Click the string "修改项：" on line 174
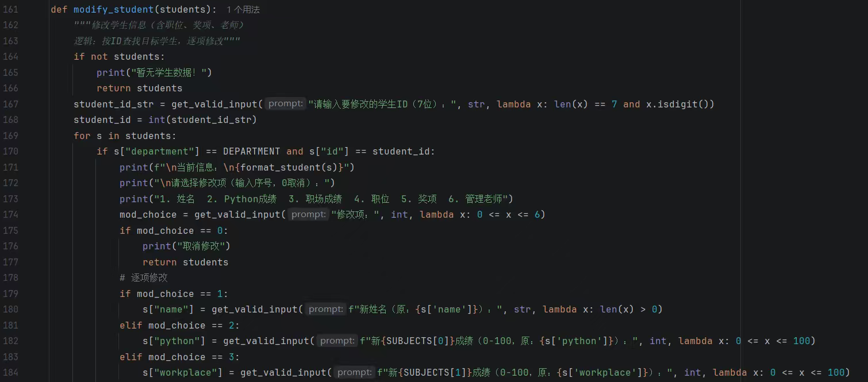This screenshot has height=382, width=868. [x=356, y=215]
